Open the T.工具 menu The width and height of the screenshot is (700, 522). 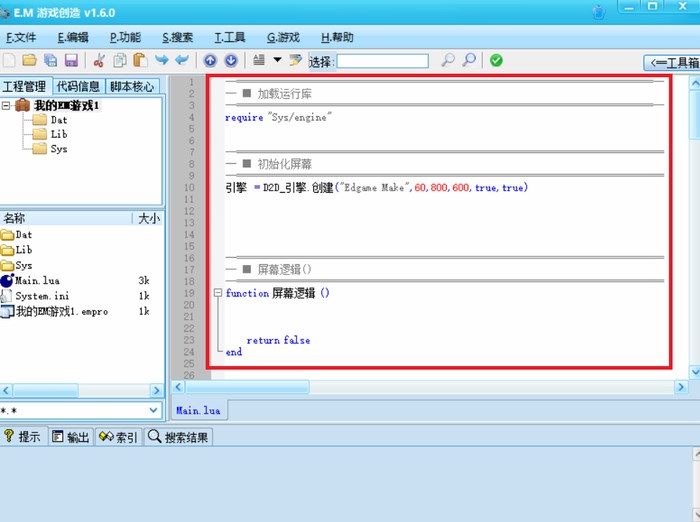coord(229,38)
